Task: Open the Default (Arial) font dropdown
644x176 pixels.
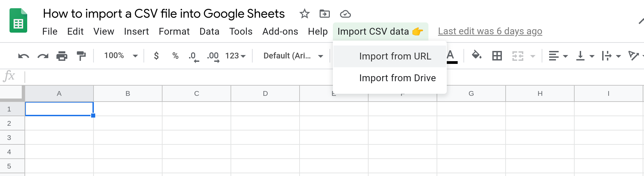Action: coord(293,56)
